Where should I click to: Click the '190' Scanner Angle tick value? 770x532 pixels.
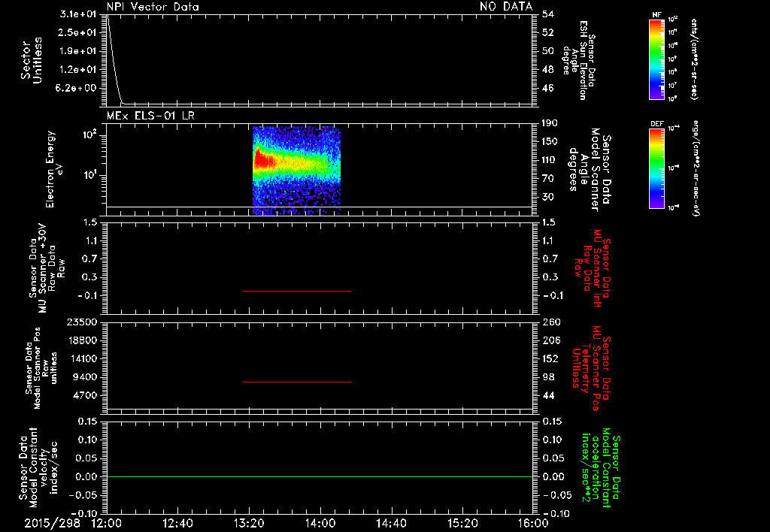[551, 123]
